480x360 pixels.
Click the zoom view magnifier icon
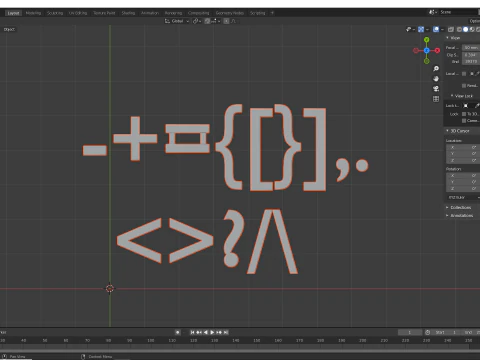[x=436, y=69]
